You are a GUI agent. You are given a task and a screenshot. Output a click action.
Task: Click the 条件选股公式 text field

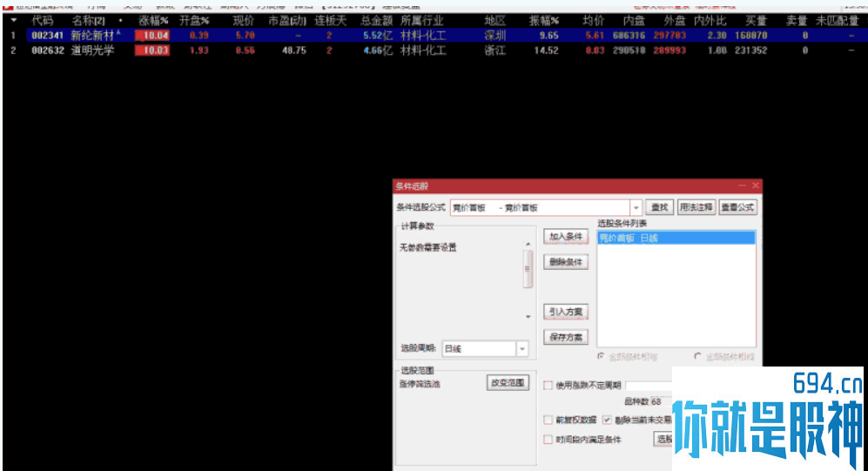click(x=541, y=207)
